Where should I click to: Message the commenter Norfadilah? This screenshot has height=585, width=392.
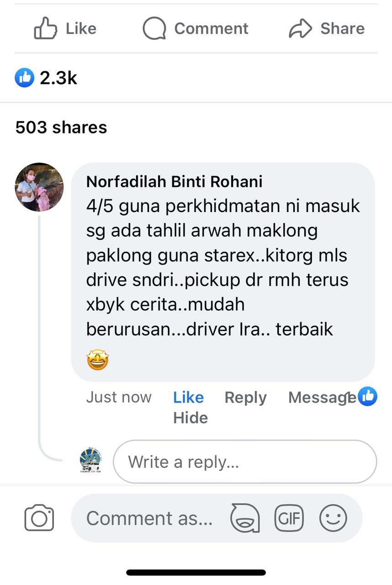[322, 397]
